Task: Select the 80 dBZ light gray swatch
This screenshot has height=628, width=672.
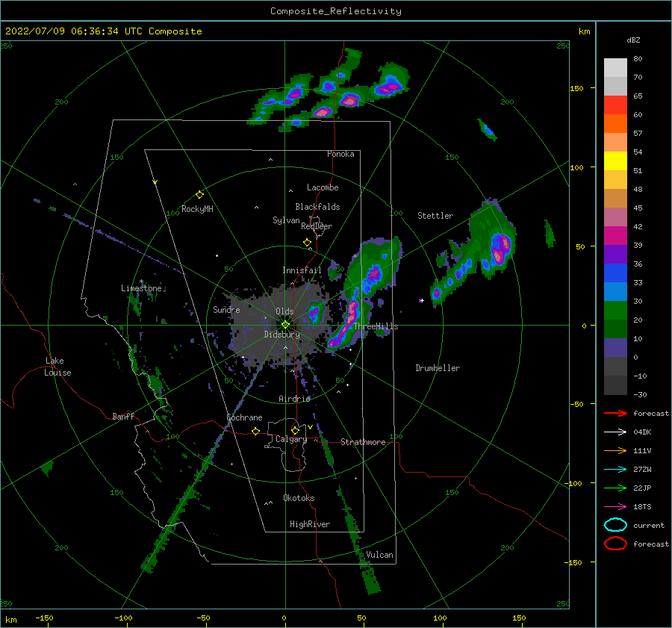Action: (615, 67)
